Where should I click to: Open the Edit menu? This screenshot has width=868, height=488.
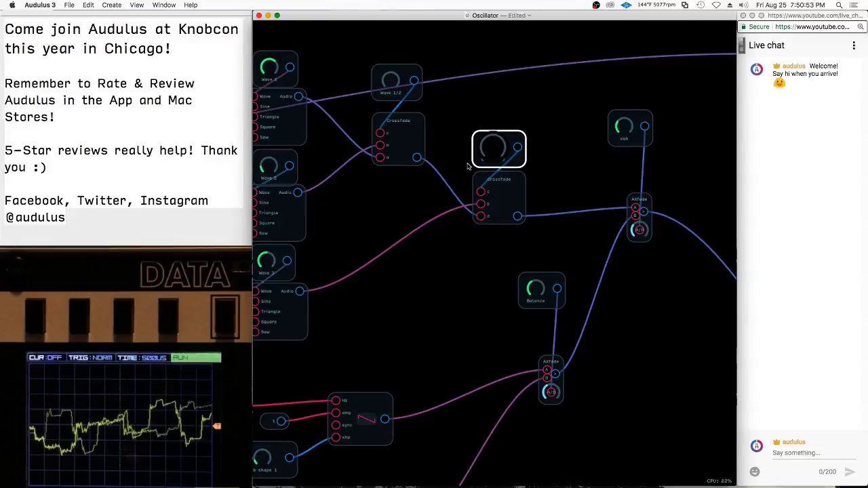tap(88, 5)
